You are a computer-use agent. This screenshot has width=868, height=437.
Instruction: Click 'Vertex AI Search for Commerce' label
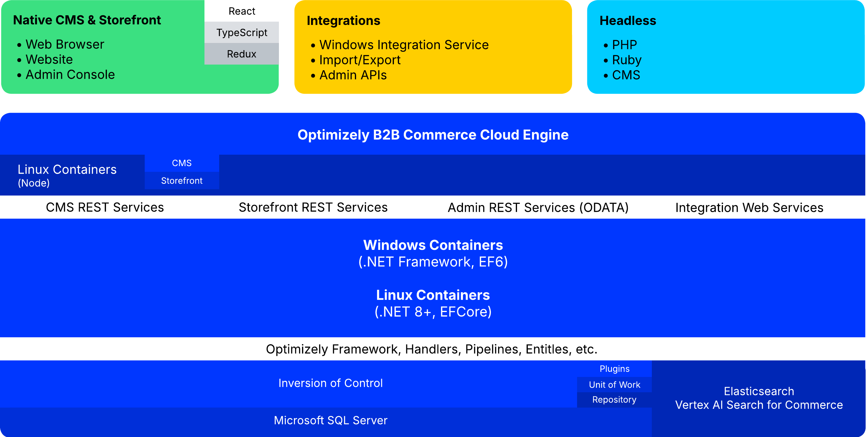click(759, 405)
